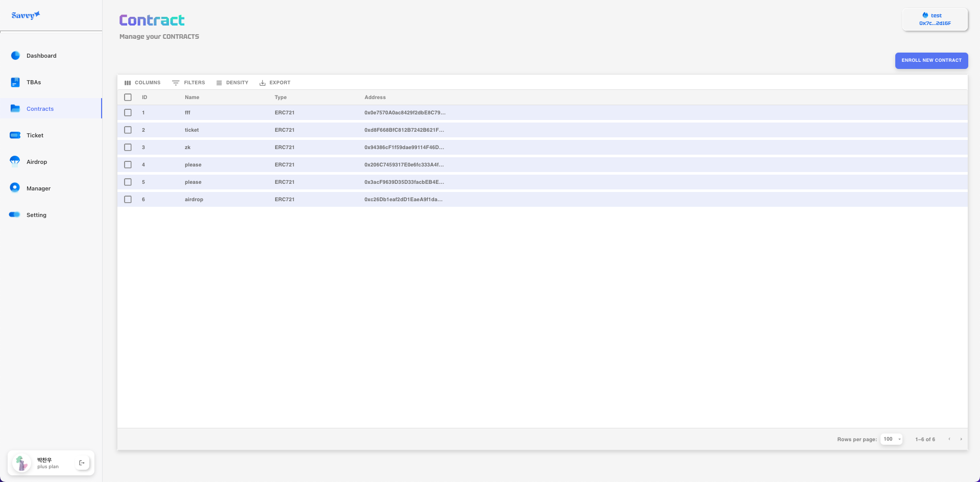Open the Columns chooser
The width and height of the screenshot is (980, 482).
point(142,82)
